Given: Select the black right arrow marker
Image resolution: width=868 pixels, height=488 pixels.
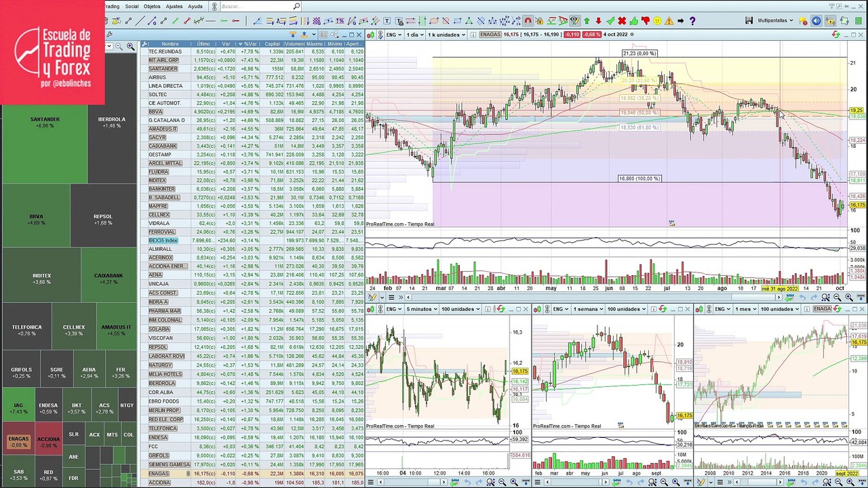Looking at the screenshot, I should pyautogui.click(x=681, y=21).
